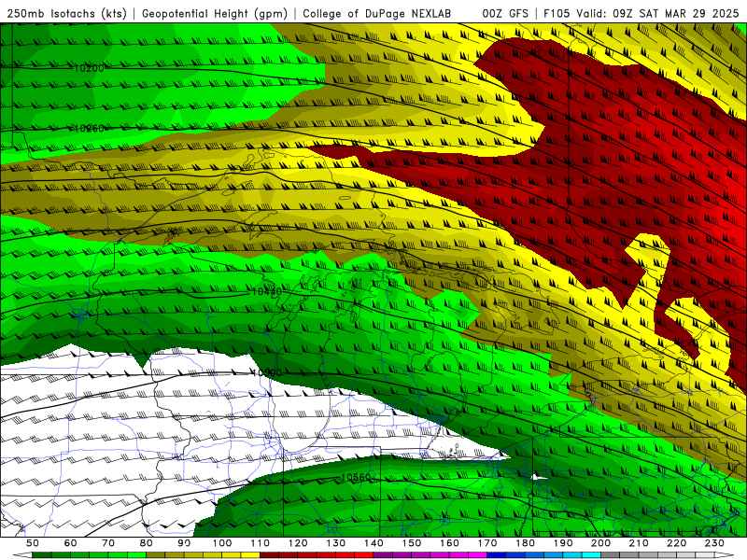
Task: Click the bright red swatch just before 140
Action: coord(364,555)
